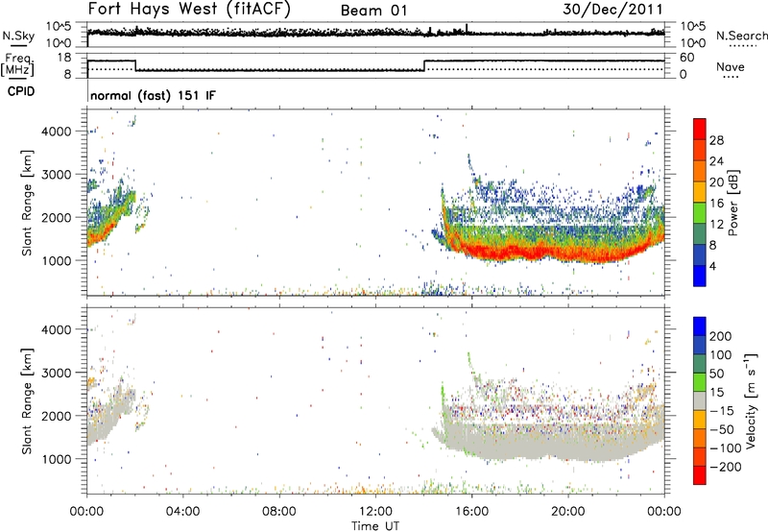Click 'normal (fast) 151 IF' text
This screenshot has height=532, width=768.
click(x=153, y=95)
